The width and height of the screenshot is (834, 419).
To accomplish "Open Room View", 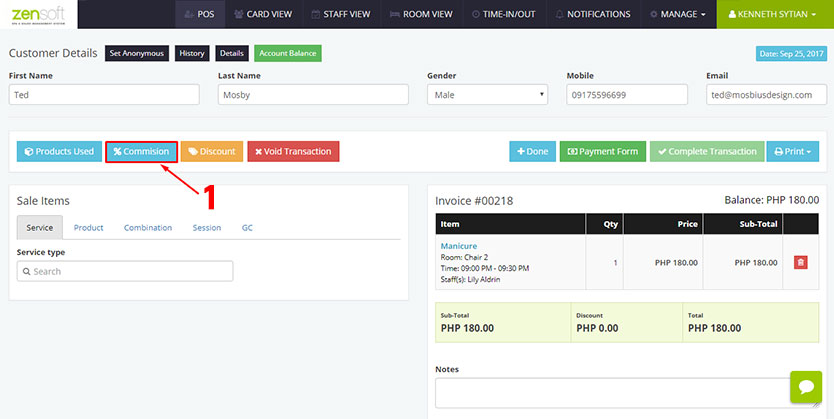I will tap(421, 14).
